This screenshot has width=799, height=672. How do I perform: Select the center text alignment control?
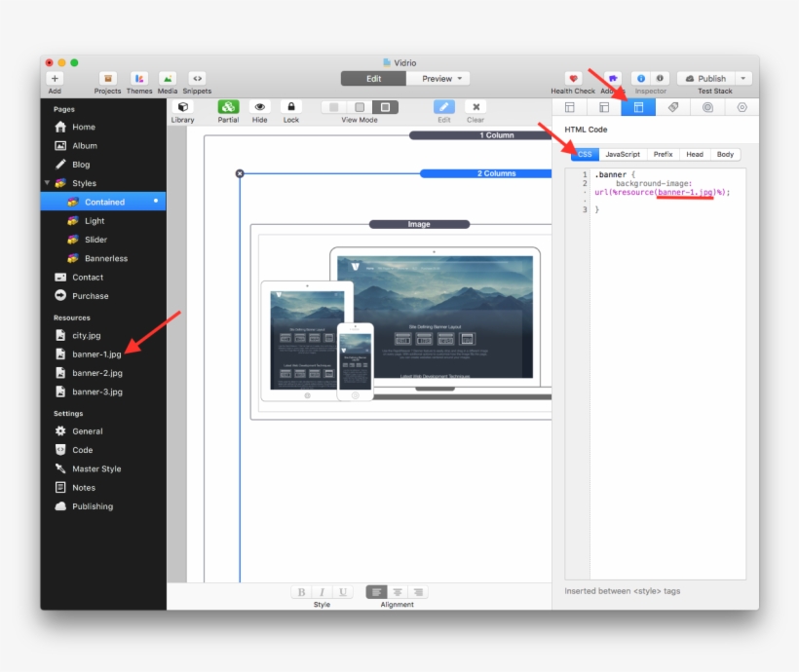pos(397,591)
